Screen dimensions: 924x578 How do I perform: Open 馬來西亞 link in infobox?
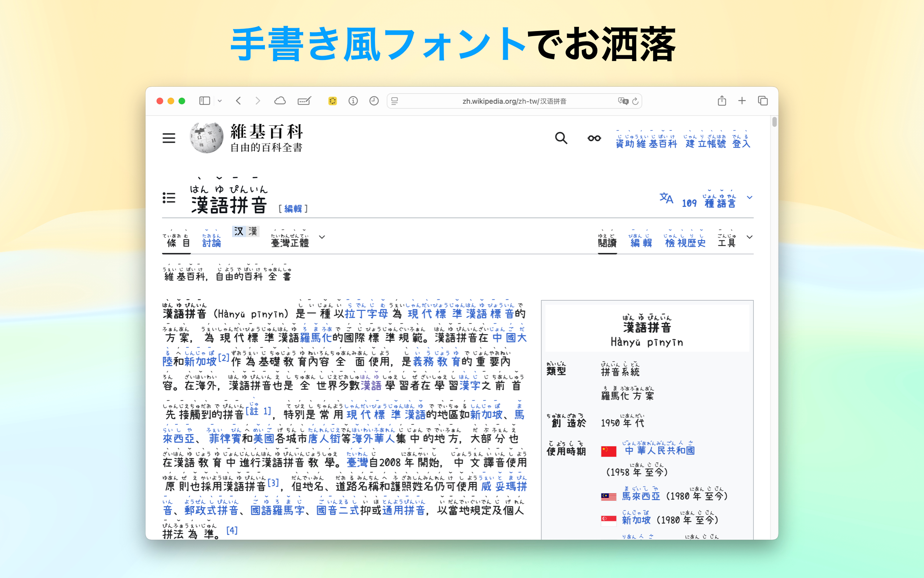641,496
